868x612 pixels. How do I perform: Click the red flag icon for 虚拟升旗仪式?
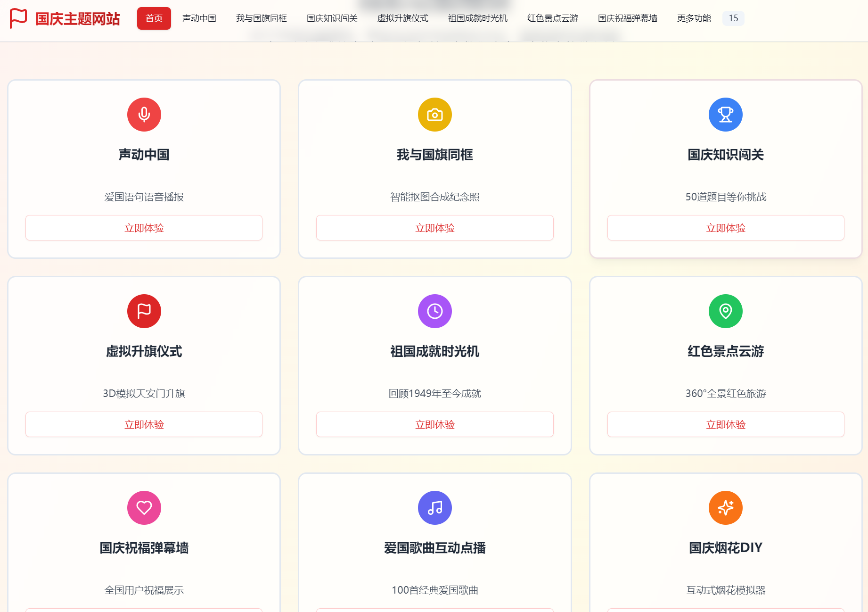144,311
